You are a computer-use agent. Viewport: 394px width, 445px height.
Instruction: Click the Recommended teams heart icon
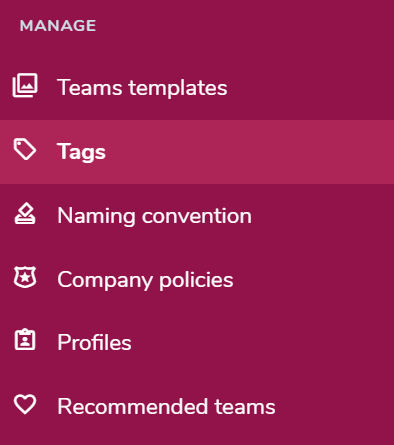coord(25,404)
